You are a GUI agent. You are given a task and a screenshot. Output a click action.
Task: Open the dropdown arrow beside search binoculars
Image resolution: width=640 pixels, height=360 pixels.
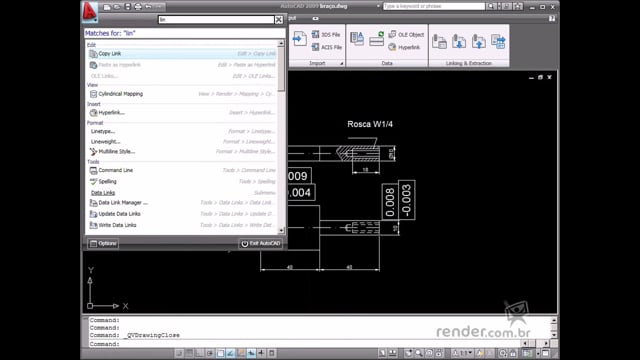click(499, 6)
